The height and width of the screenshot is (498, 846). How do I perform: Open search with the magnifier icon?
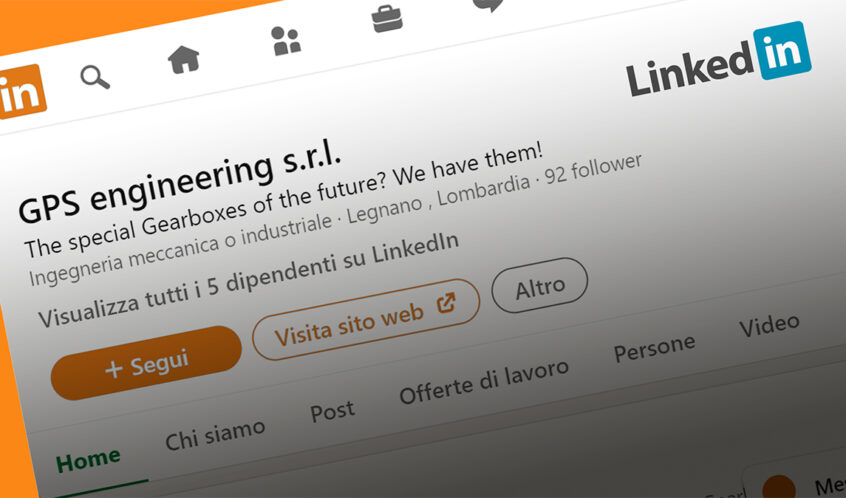(x=95, y=77)
